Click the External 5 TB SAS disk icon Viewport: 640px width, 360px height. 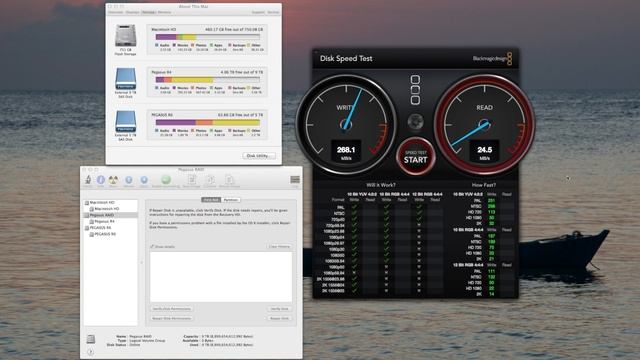tap(125, 121)
